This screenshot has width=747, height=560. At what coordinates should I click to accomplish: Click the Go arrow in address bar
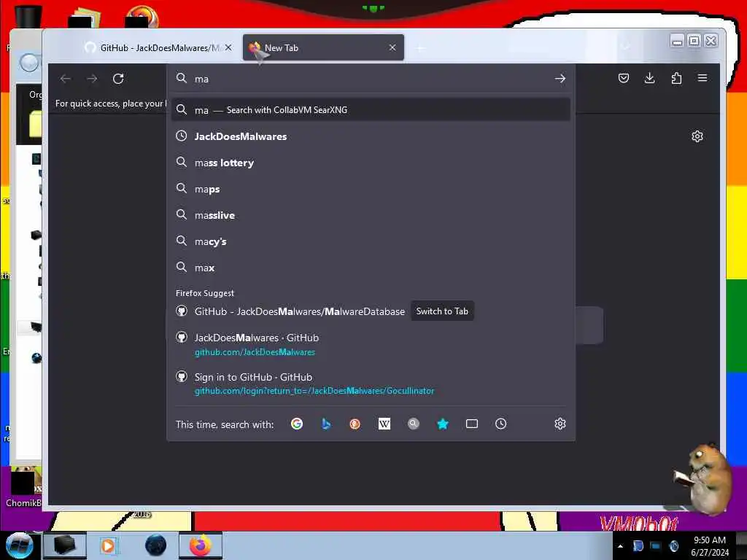[560, 79]
